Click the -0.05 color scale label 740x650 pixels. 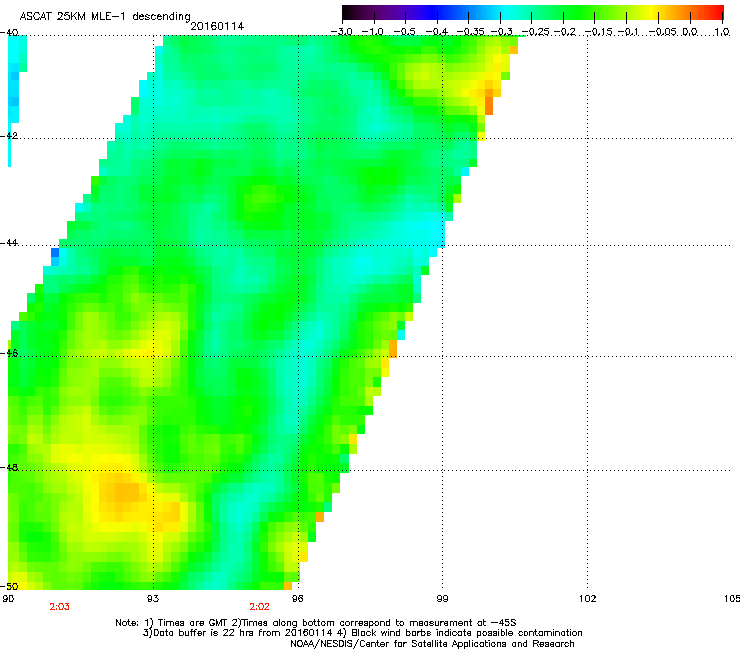click(x=663, y=32)
